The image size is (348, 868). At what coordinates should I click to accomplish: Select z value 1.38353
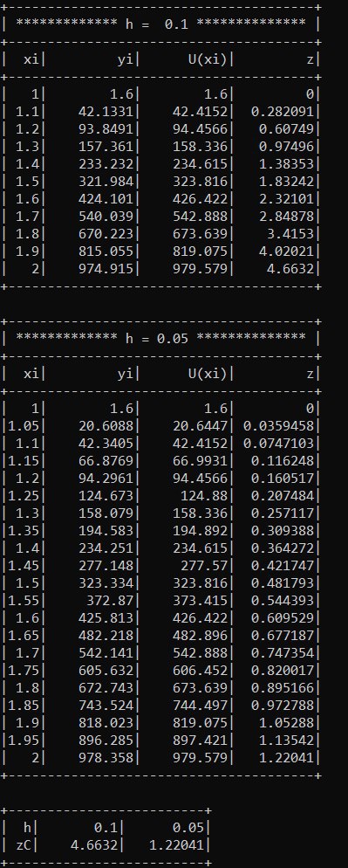click(286, 164)
